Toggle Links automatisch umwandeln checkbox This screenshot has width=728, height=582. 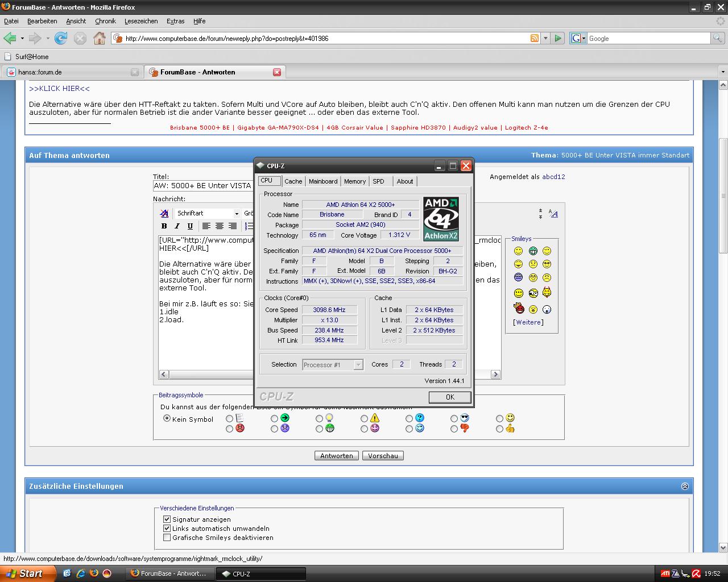pos(167,528)
